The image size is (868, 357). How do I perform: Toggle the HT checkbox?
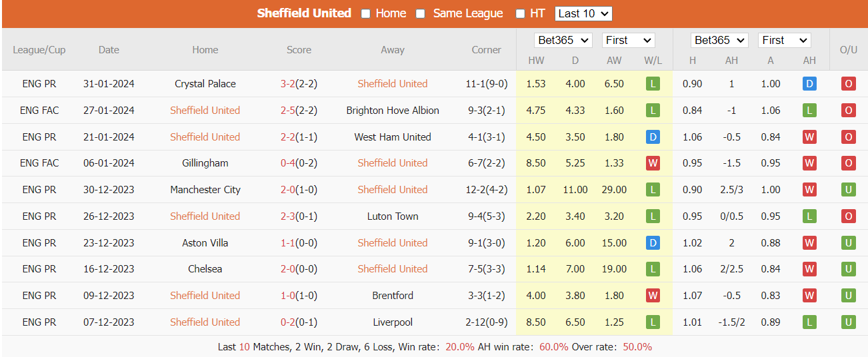click(x=520, y=13)
